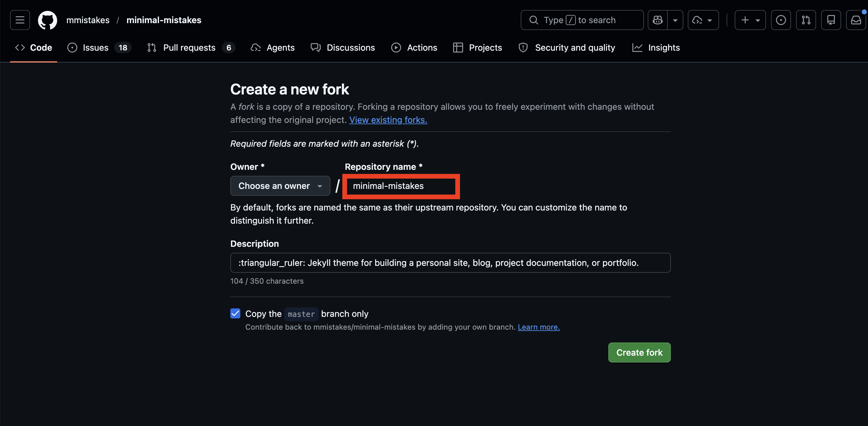Open the Security and quality tab
The width and height of the screenshot is (868, 426).
coord(567,48)
